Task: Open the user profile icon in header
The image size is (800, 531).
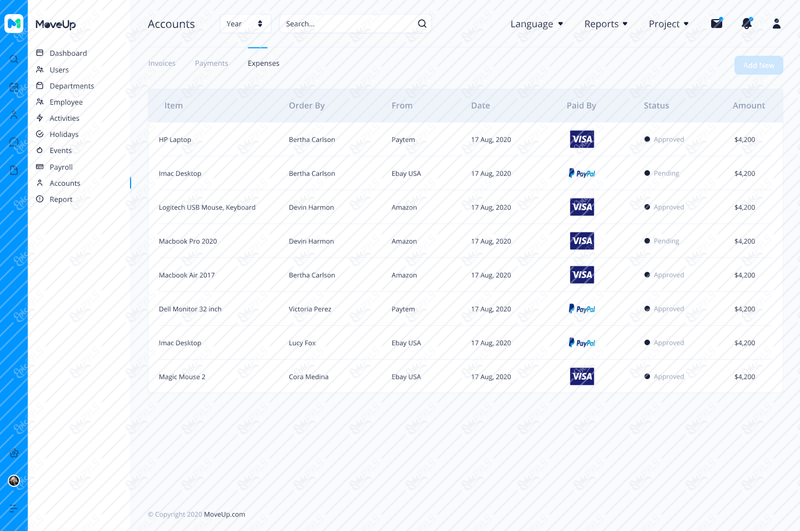Action: [x=777, y=23]
